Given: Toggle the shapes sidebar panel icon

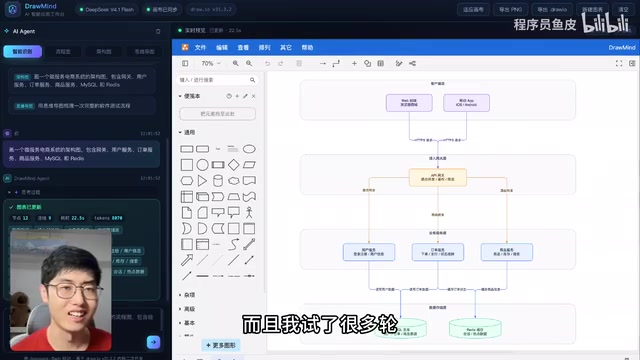Looking at the screenshot, I should (x=185, y=63).
